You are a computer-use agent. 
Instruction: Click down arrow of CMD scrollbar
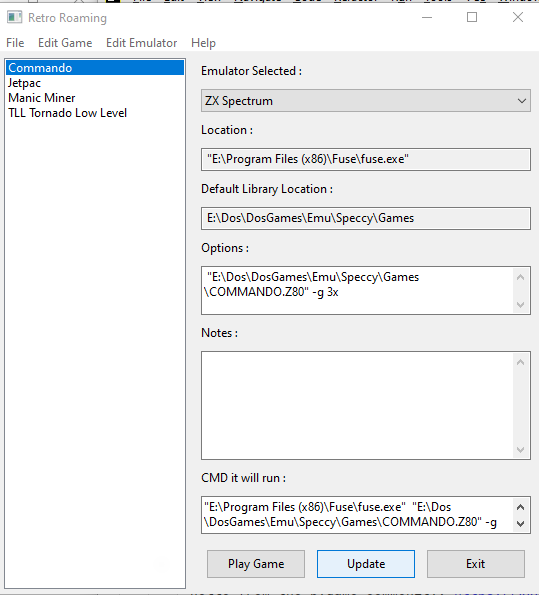pos(521,524)
